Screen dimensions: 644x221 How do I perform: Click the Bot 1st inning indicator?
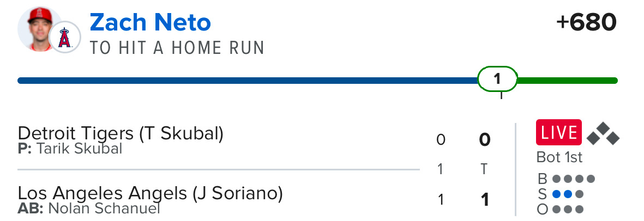(559, 157)
